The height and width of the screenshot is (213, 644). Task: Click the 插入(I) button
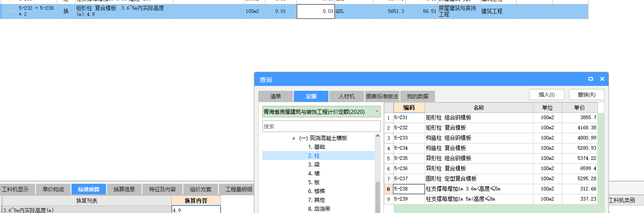click(x=546, y=94)
